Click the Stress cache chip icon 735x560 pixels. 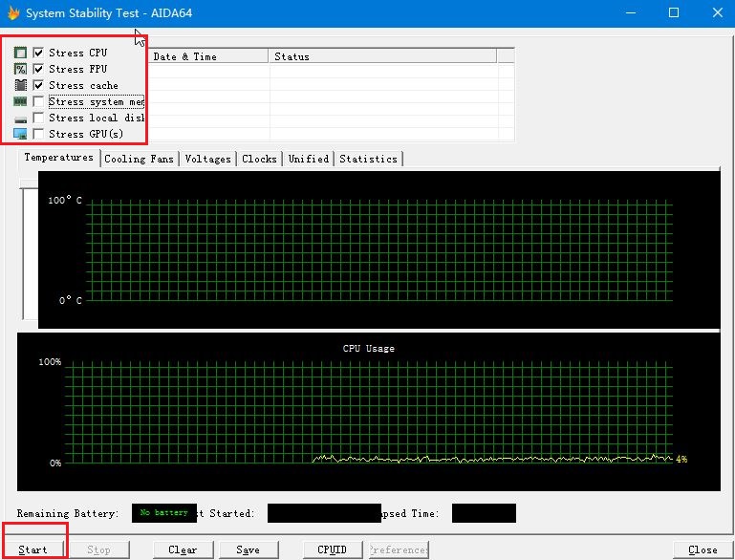pos(20,85)
